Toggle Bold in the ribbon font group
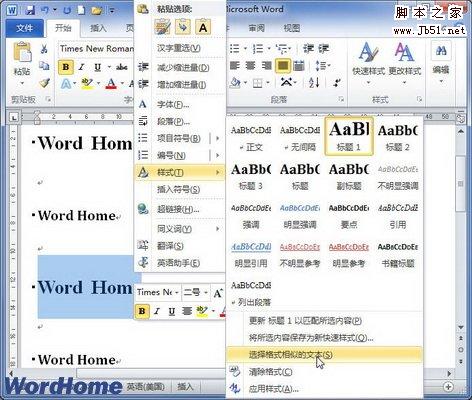 click(66, 67)
